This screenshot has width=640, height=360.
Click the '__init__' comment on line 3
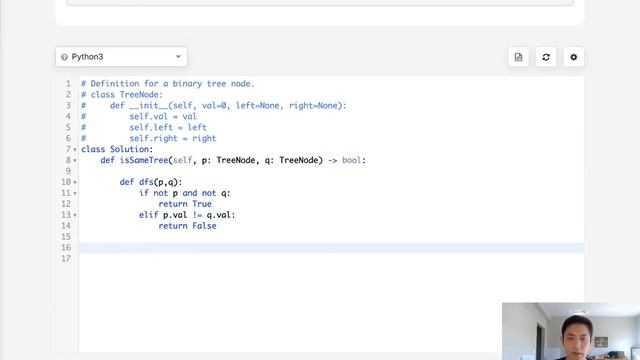(149, 106)
